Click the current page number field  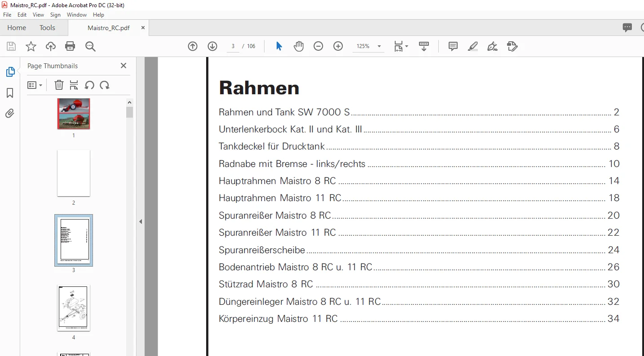[233, 46]
